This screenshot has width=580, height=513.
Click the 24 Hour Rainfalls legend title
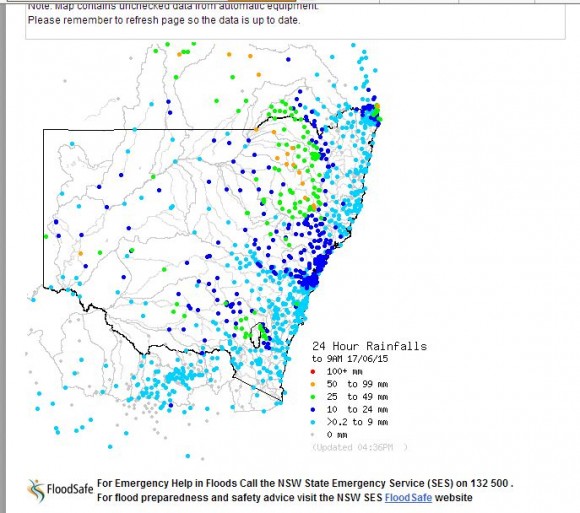[x=370, y=346]
